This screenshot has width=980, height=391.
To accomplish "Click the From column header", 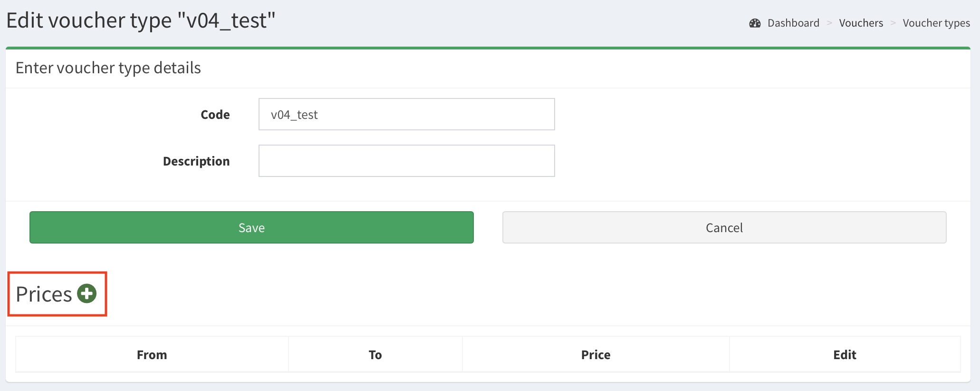I will tap(152, 355).
